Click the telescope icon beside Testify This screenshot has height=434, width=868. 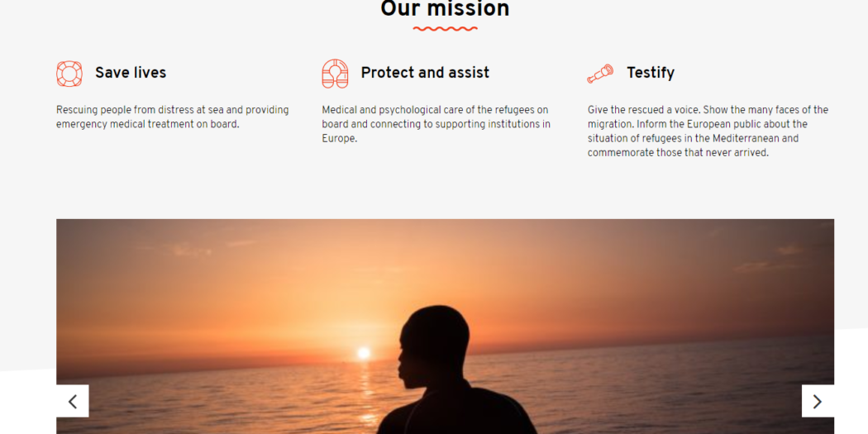(600, 74)
